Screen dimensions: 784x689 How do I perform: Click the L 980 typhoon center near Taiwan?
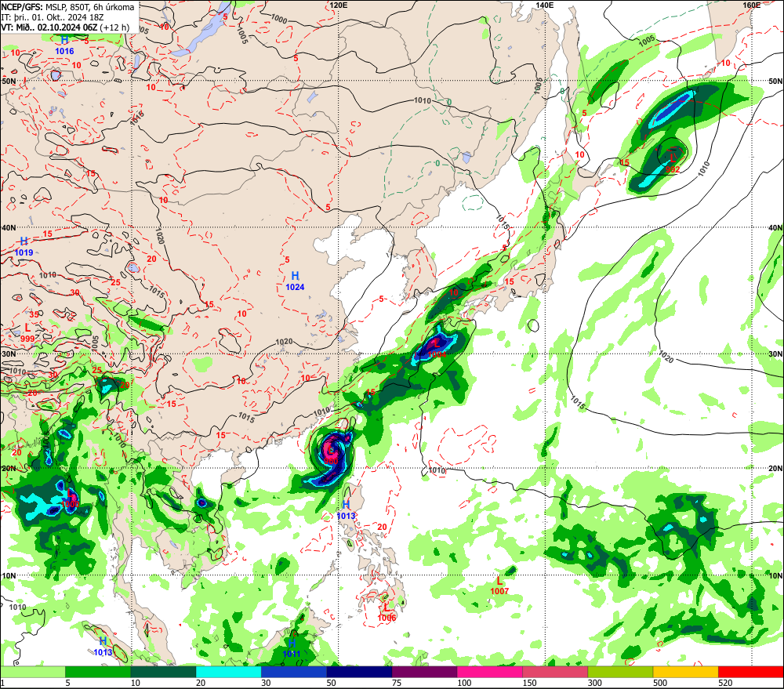331,455
